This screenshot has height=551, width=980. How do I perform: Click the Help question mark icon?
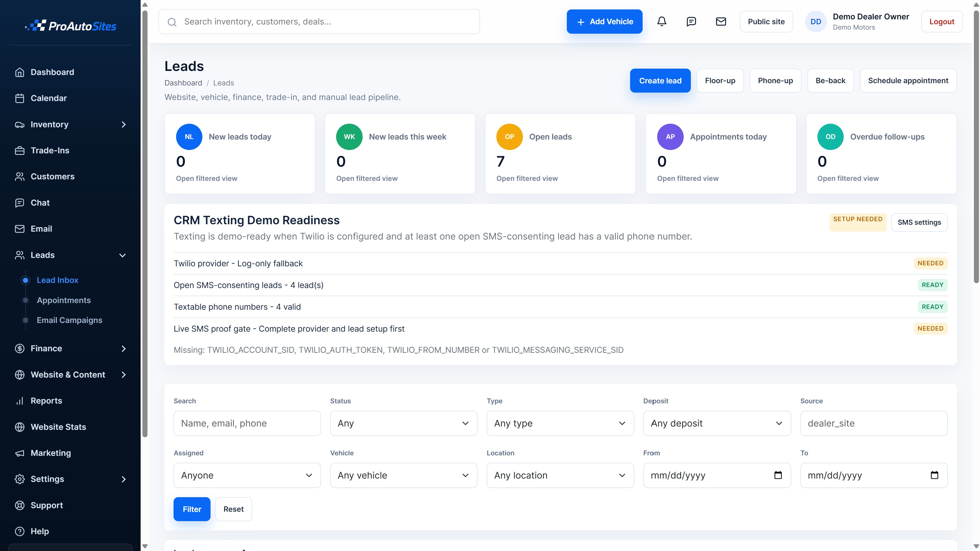point(19,531)
